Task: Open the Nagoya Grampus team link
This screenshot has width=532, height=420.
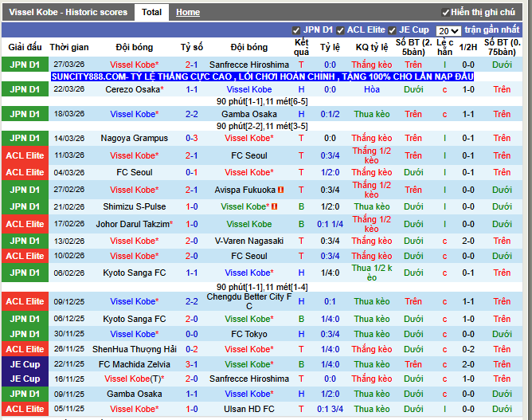Action: (134, 138)
